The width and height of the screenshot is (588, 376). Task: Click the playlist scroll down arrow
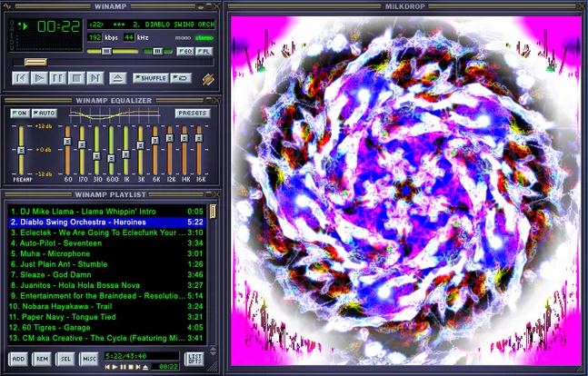[x=213, y=353]
